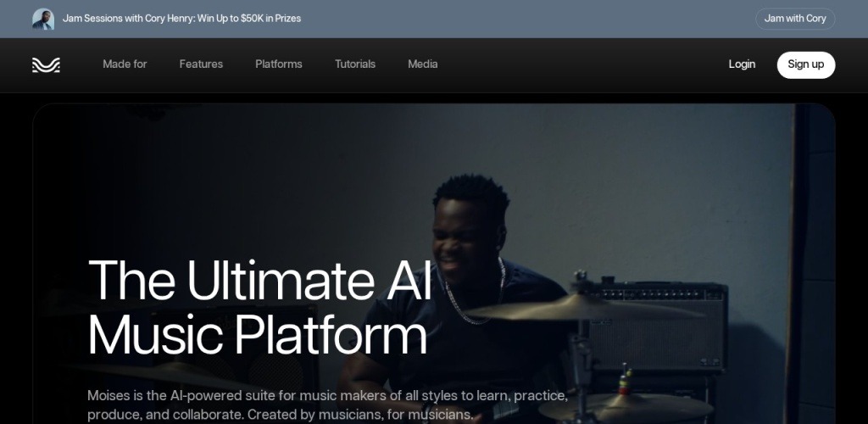Click the Login link

click(742, 64)
